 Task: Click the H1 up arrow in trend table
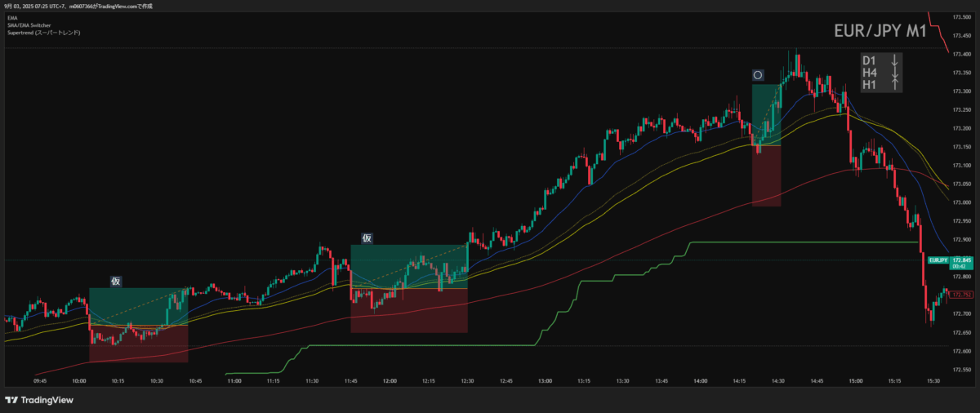pyautogui.click(x=895, y=84)
